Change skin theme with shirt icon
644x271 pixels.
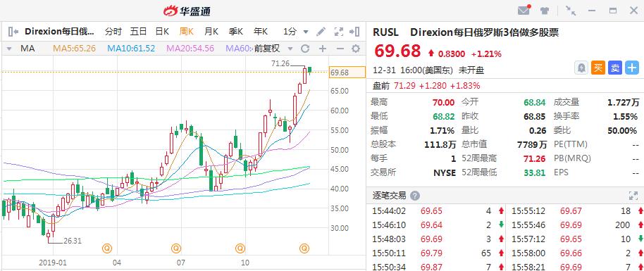coord(545,11)
